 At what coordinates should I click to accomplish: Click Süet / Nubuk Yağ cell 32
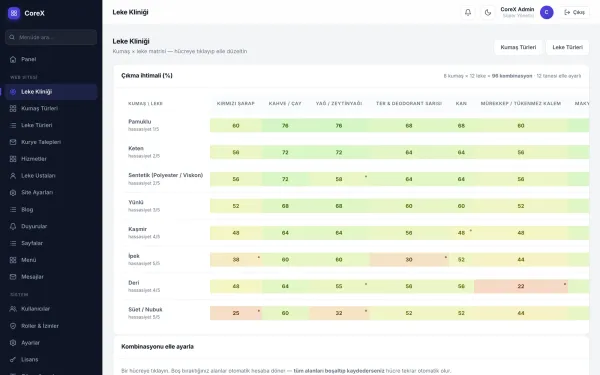339,313
